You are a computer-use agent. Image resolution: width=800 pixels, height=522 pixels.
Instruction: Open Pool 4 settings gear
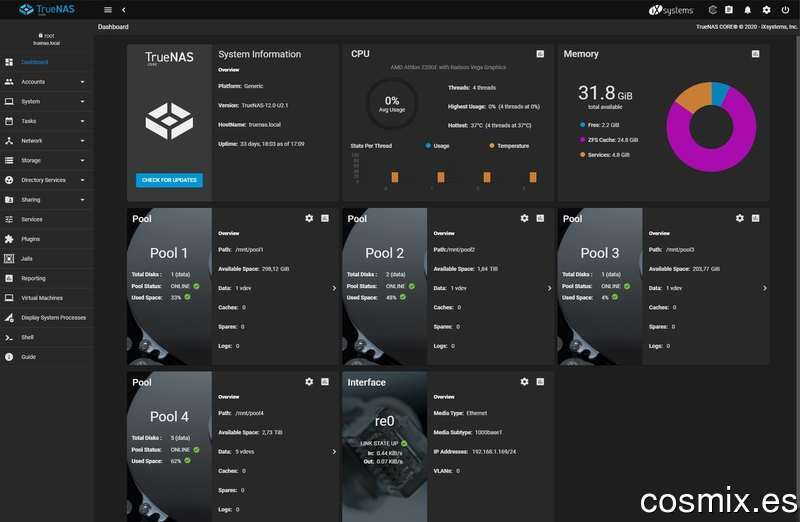[309, 381]
